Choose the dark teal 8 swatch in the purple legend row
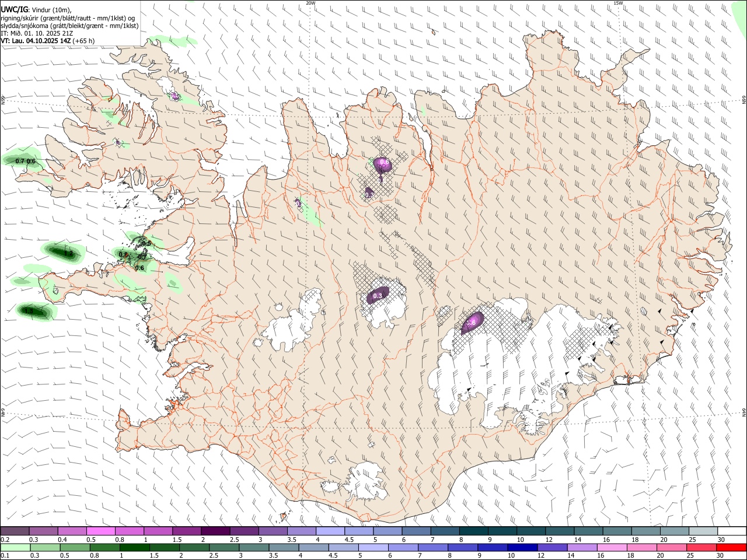 point(473,531)
